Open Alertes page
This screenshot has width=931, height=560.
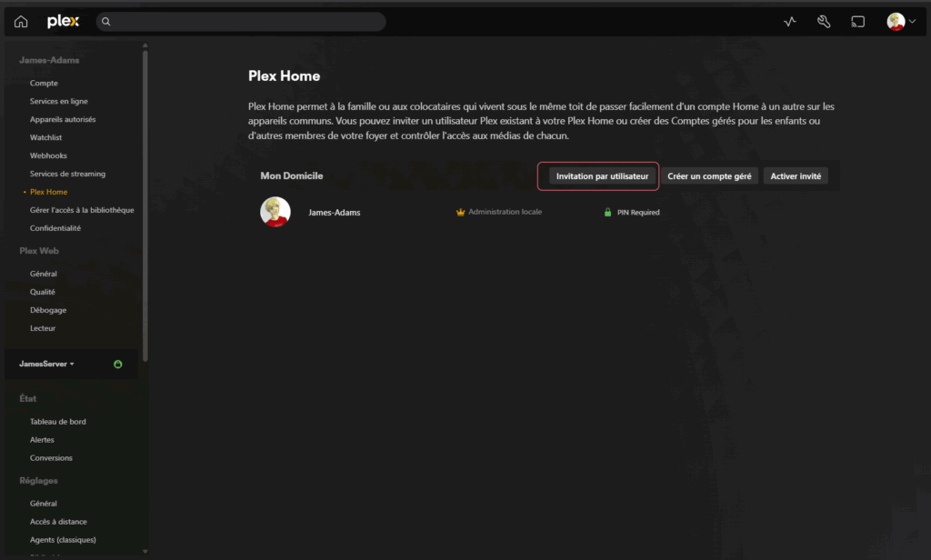pos(42,440)
